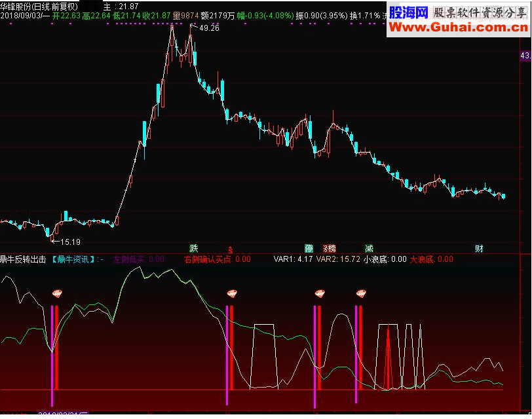
Task: Click the first magenta vertical signal bar
Action: click(x=52, y=355)
